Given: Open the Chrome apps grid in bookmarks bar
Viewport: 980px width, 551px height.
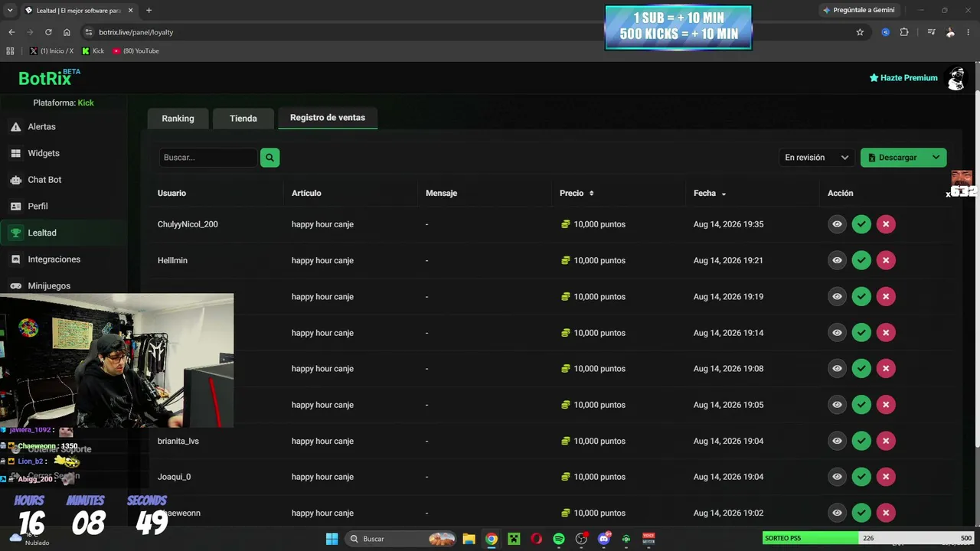Looking at the screenshot, I should click(x=10, y=51).
